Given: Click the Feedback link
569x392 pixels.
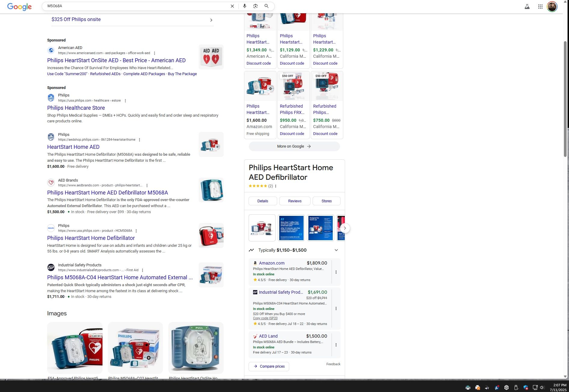Looking at the screenshot, I should [x=333, y=364].
